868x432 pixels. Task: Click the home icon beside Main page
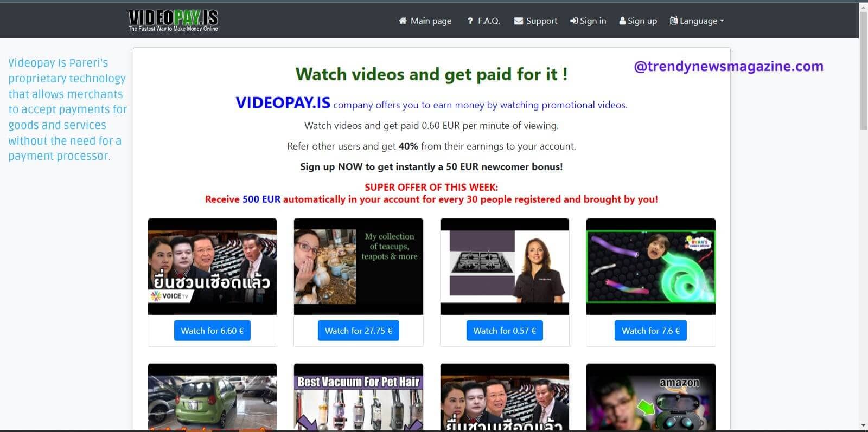pos(403,21)
